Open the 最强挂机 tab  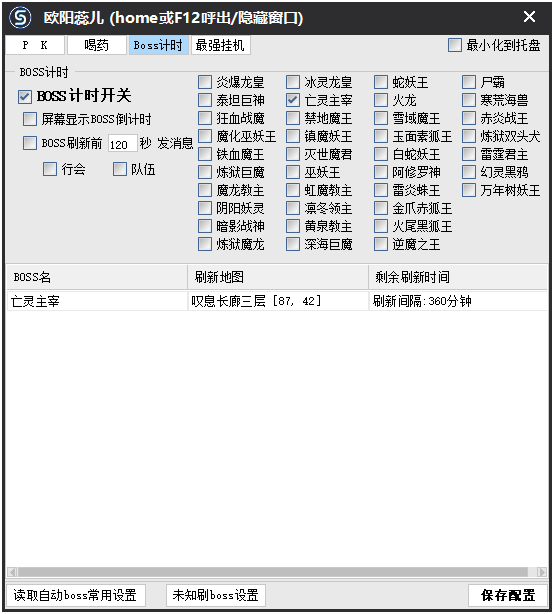(220, 45)
